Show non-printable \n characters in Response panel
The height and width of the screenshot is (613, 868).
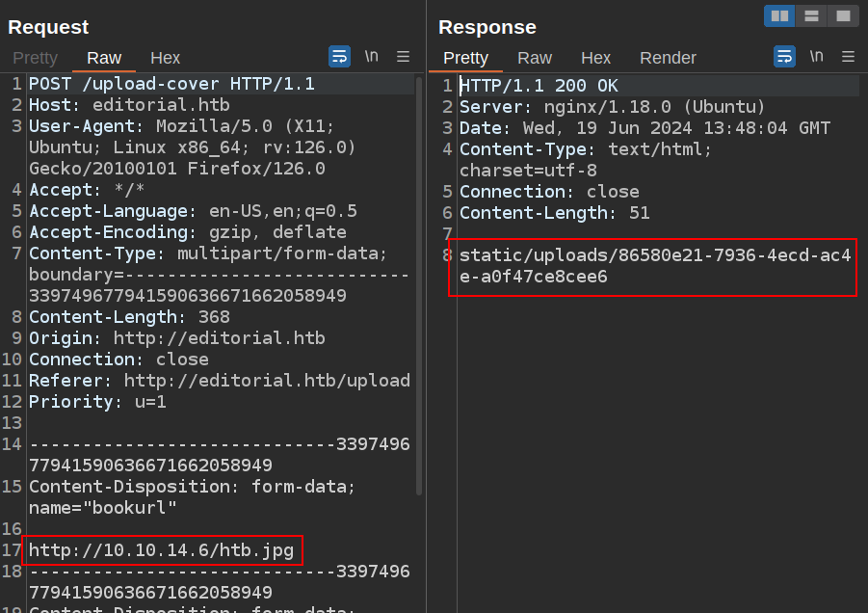pos(816,57)
